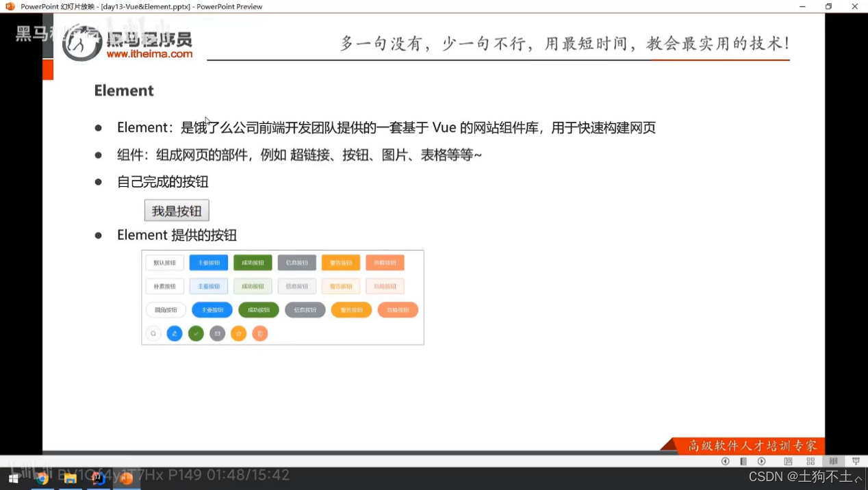The image size is (868, 490).
Task: Click the blue circular pencil icon in the demo
Action: pos(175,333)
